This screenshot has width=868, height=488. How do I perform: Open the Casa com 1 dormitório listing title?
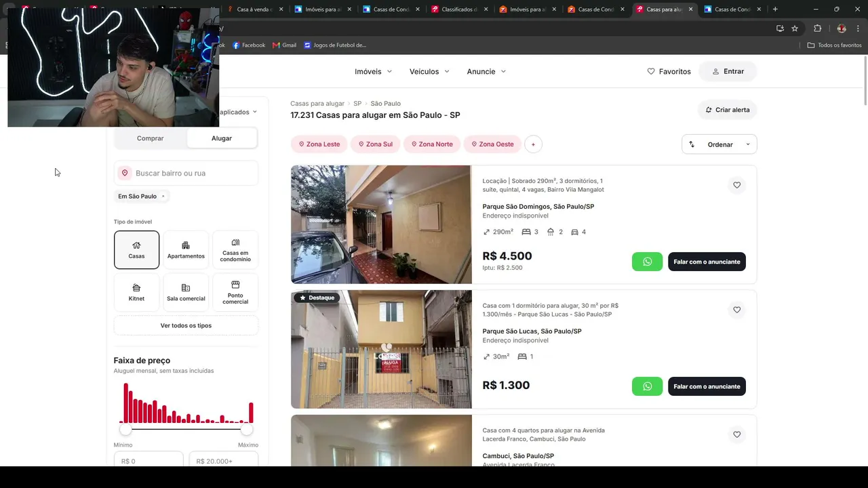551,310
